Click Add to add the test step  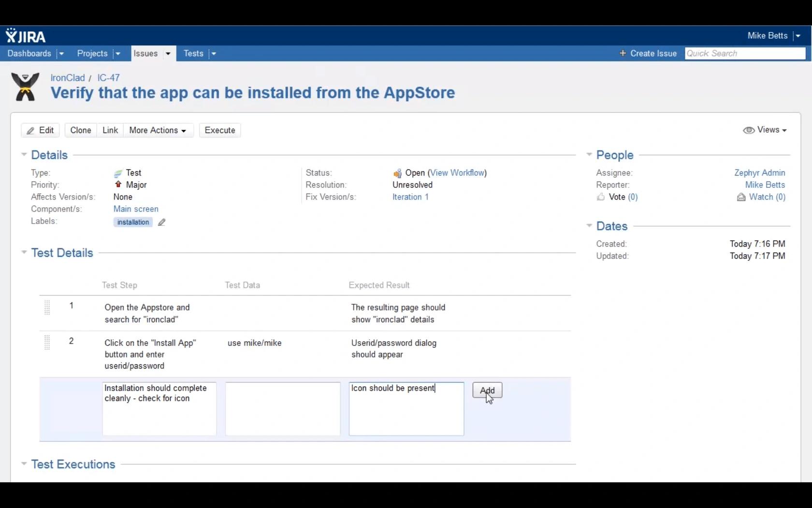coord(487,390)
